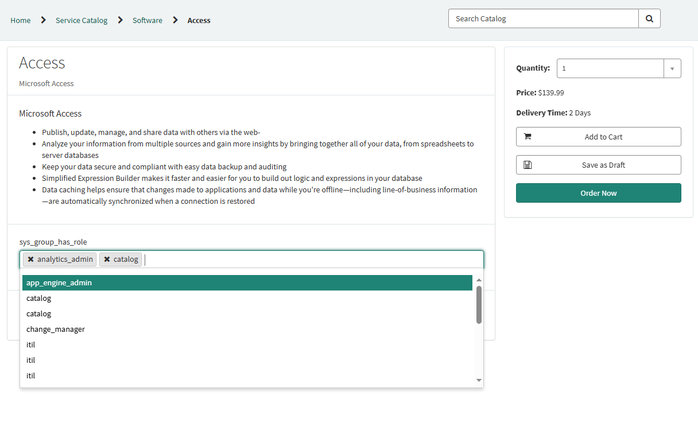
Task: Remove the catalog tag
Action: pos(107,259)
